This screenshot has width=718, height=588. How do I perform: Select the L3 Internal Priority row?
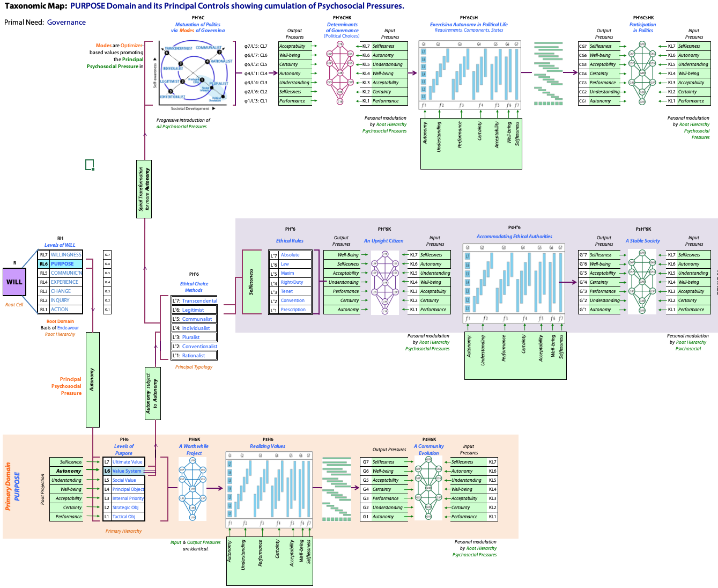124,498
